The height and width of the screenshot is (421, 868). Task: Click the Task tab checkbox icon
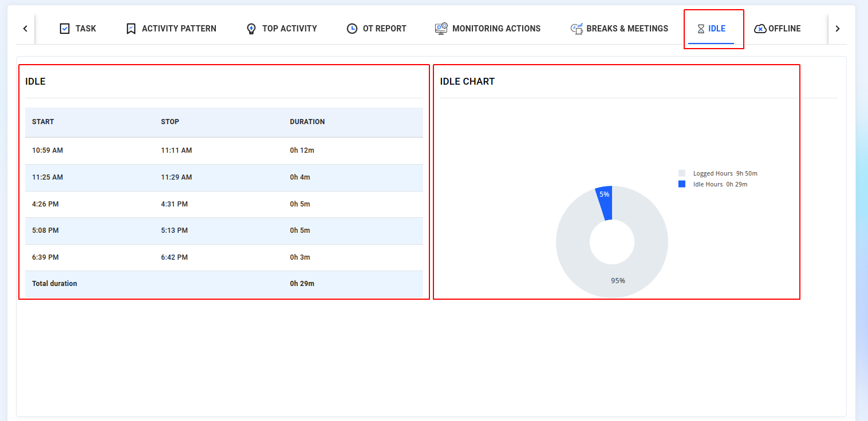pyautogui.click(x=65, y=29)
